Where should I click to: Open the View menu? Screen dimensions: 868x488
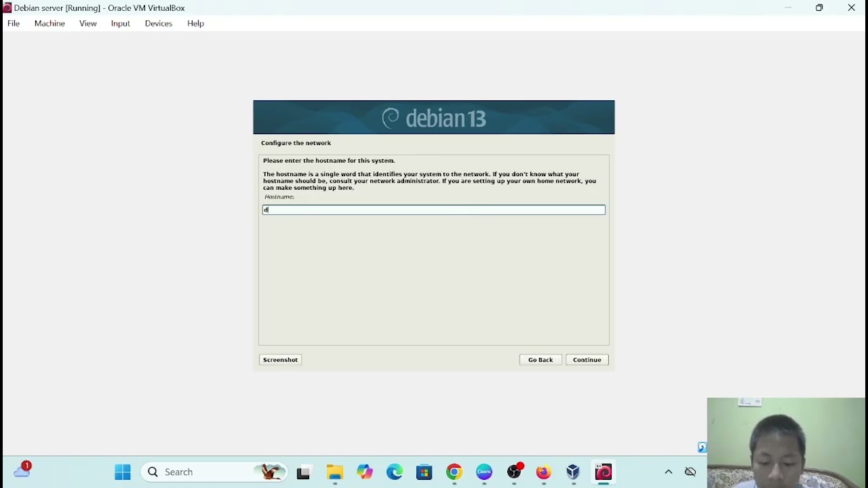[x=88, y=23]
